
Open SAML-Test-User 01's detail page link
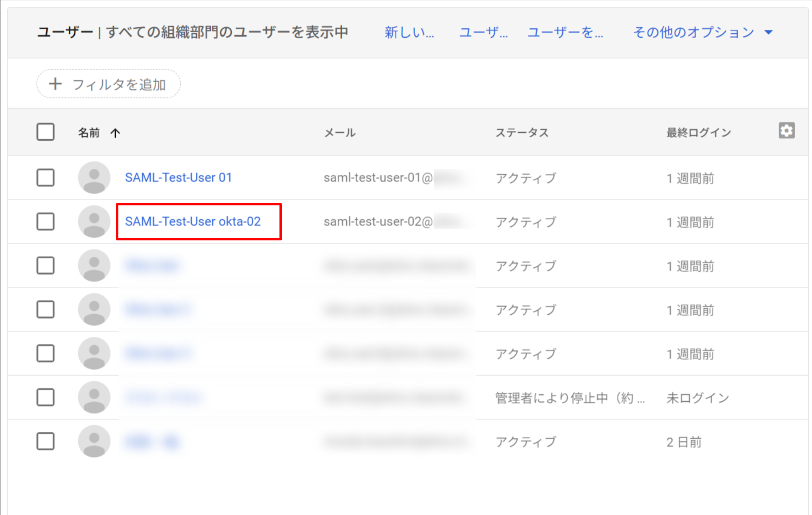pos(178,177)
